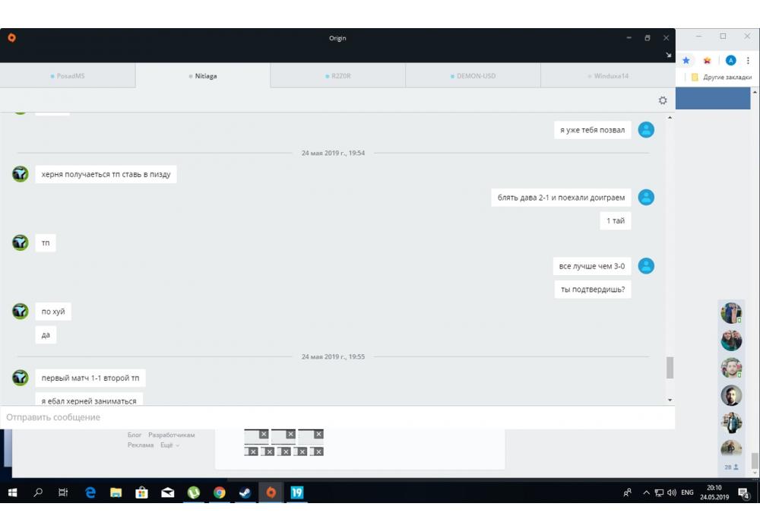Expand 'Ещё' dropdown in background page
760x532 pixels.
169,445
